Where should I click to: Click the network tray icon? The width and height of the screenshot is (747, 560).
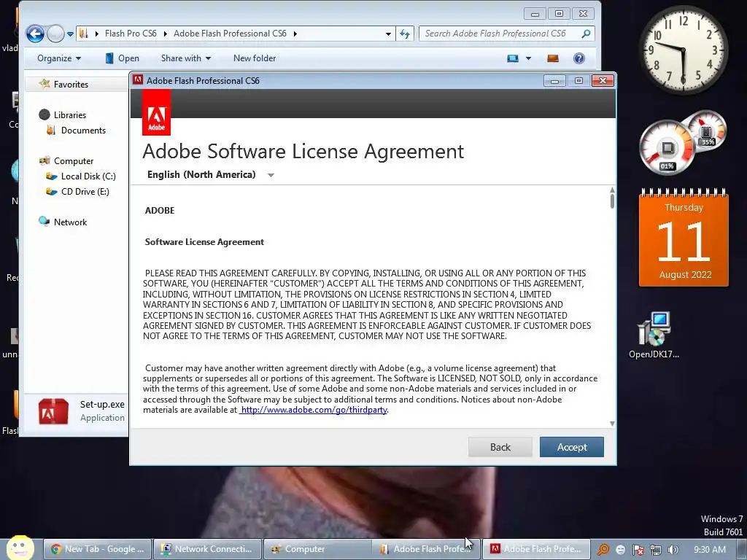[x=656, y=550]
